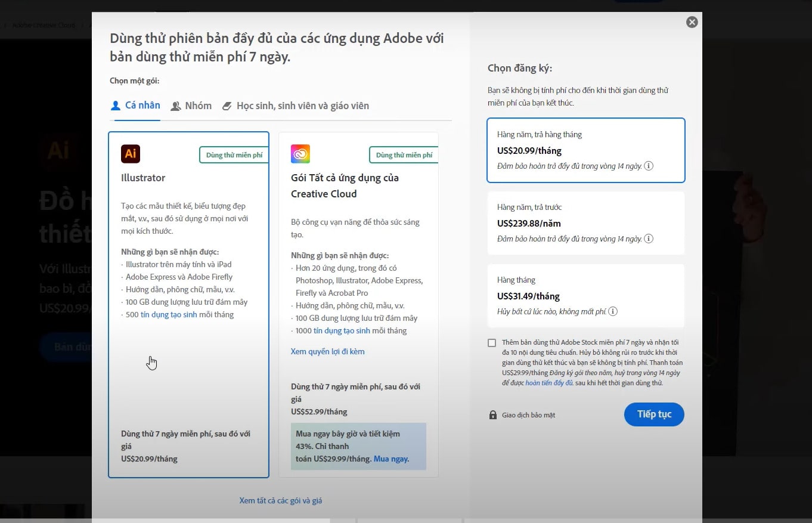Click the Chọn đăng ký heading
The image size is (812, 523).
520,68
